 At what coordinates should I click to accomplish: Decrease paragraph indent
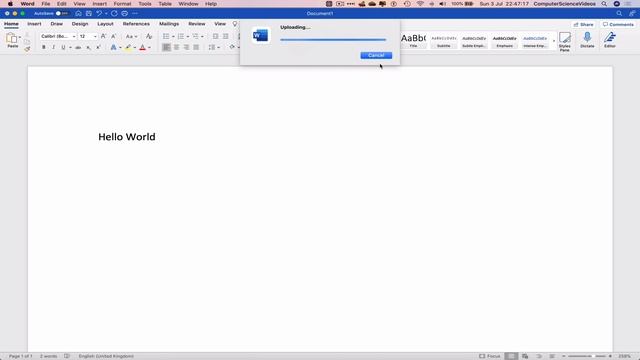216,36
